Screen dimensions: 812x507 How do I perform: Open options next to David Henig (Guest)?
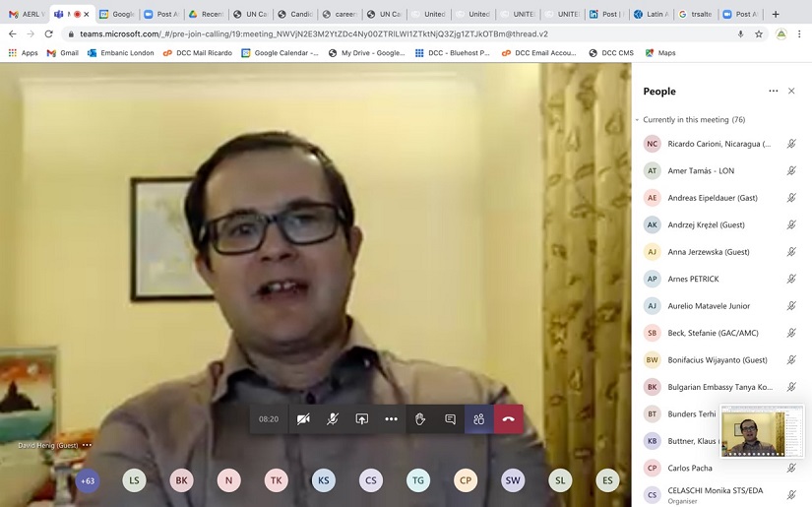click(87, 445)
